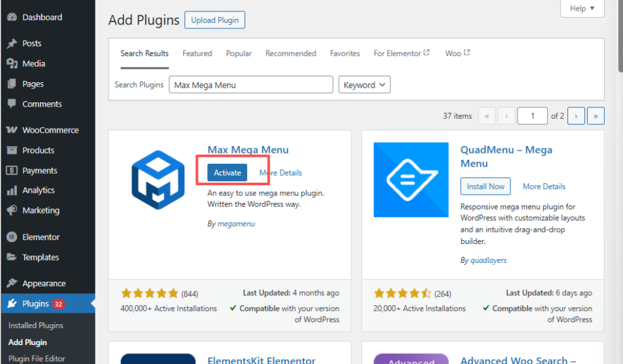Switch to the Featured tab

[197, 54]
